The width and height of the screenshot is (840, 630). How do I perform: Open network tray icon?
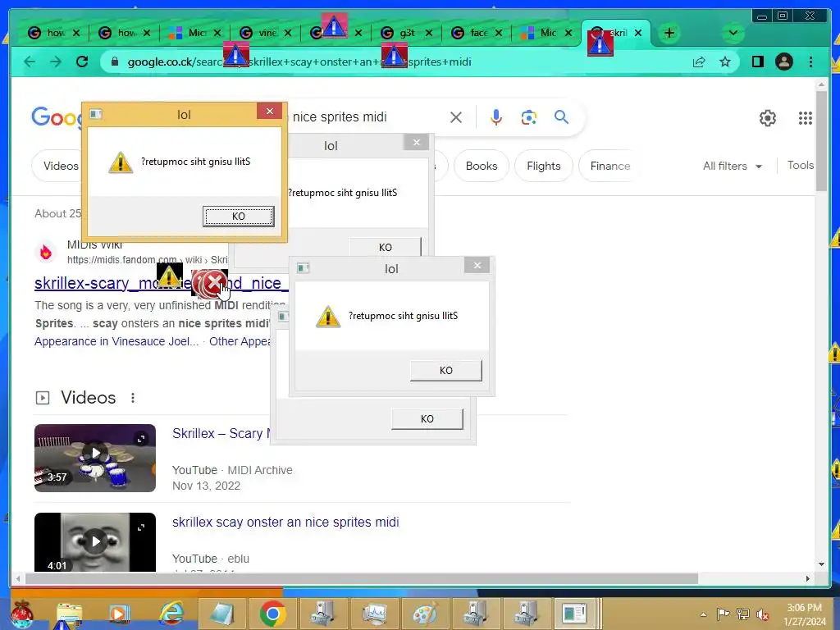pyautogui.click(x=742, y=614)
